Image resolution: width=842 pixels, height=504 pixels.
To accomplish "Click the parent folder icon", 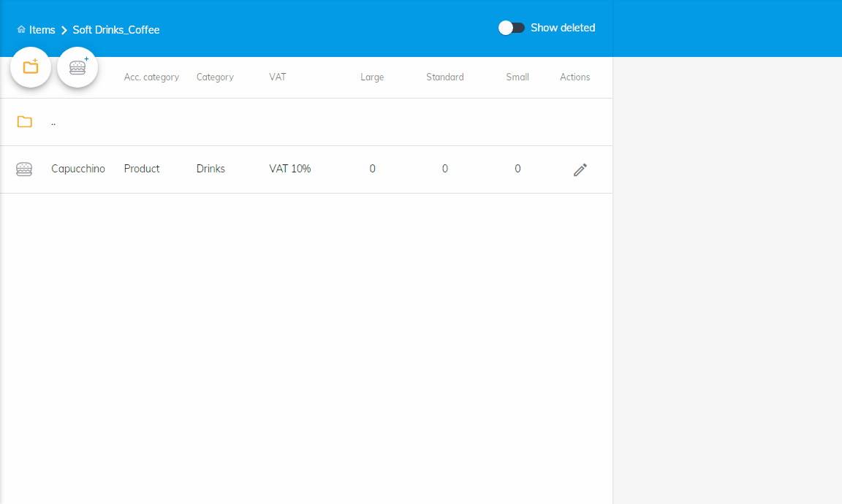I will (25, 122).
